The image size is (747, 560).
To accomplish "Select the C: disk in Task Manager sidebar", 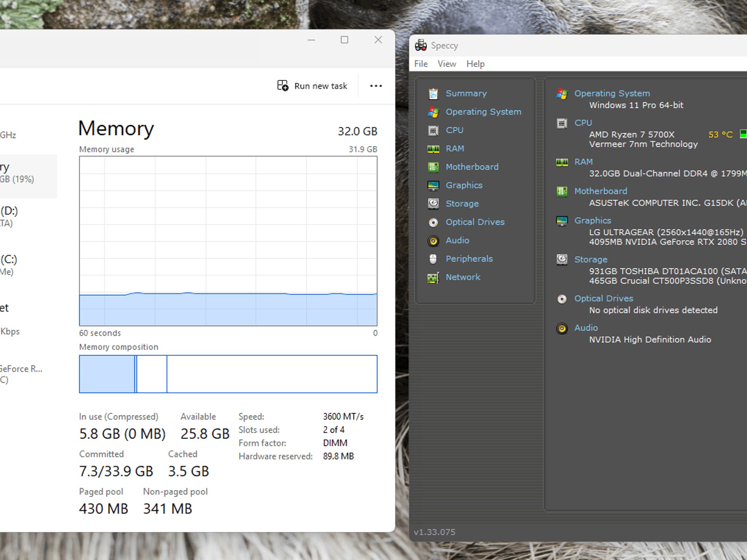I will (x=28, y=265).
